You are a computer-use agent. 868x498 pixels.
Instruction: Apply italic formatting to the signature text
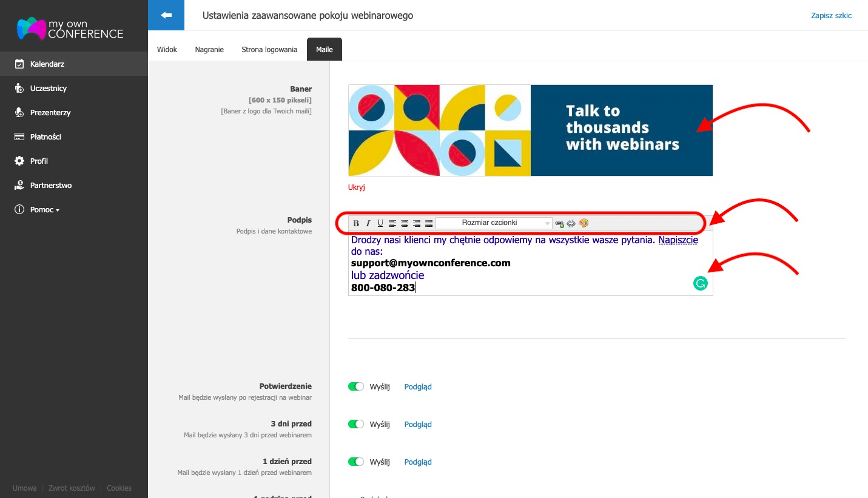coord(368,223)
